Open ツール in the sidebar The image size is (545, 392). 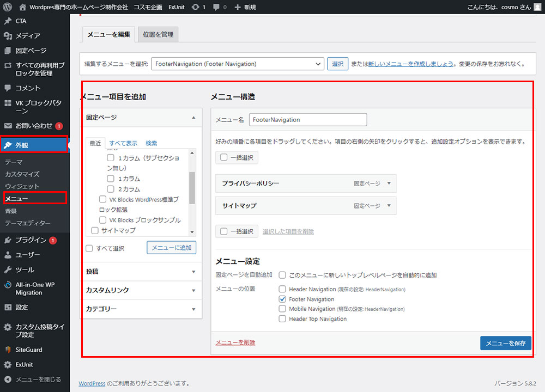25,270
